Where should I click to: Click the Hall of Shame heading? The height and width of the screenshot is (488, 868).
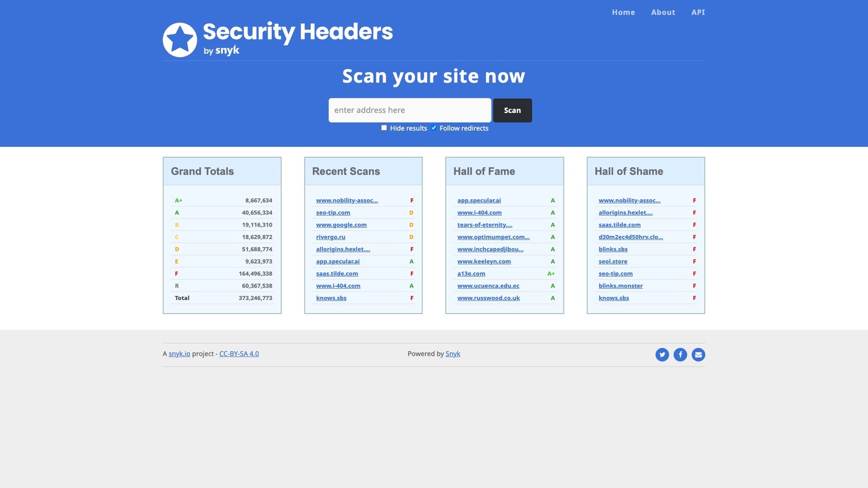point(629,171)
